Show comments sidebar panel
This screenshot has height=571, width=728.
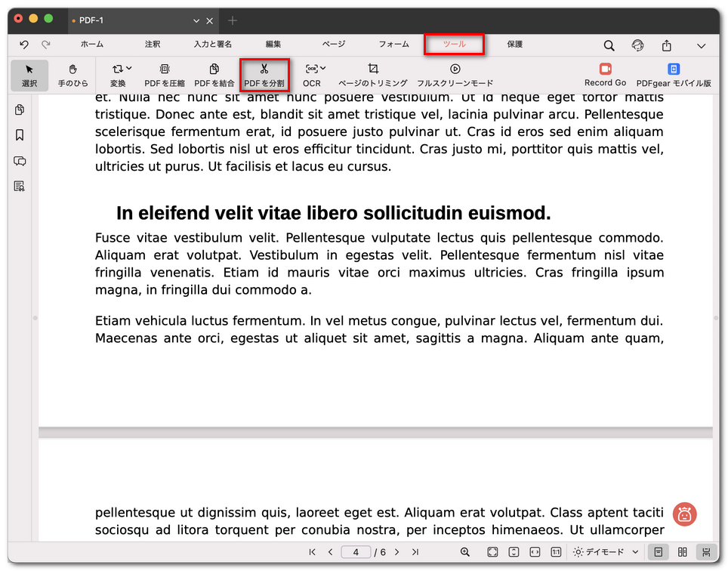pos(20,161)
